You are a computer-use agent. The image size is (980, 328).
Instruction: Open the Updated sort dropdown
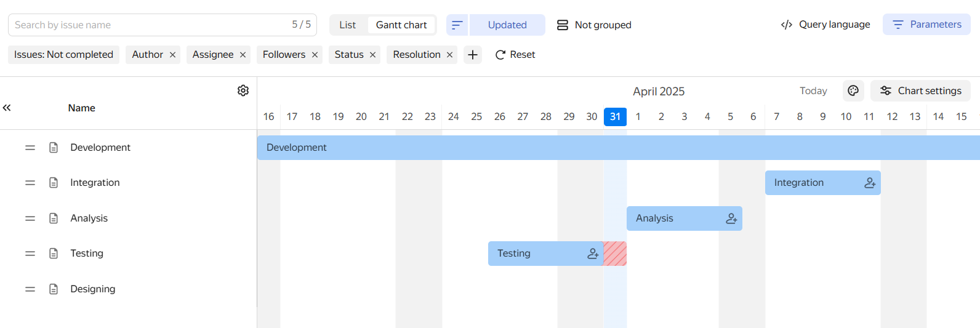pos(507,25)
